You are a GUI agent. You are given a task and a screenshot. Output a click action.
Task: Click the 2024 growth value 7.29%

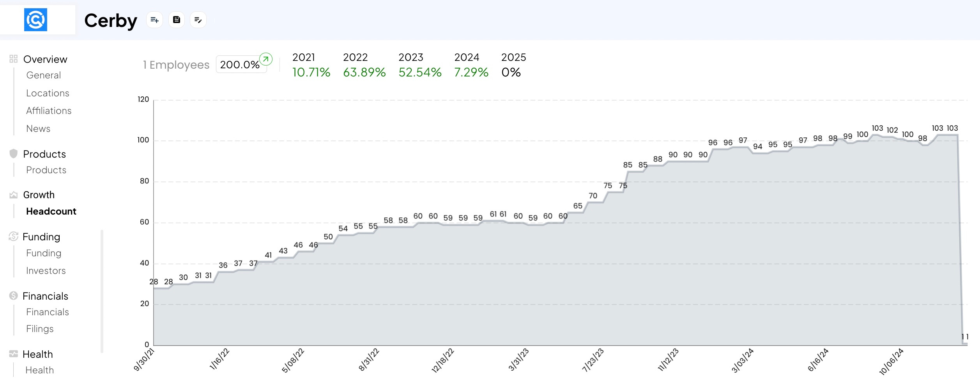pos(471,73)
